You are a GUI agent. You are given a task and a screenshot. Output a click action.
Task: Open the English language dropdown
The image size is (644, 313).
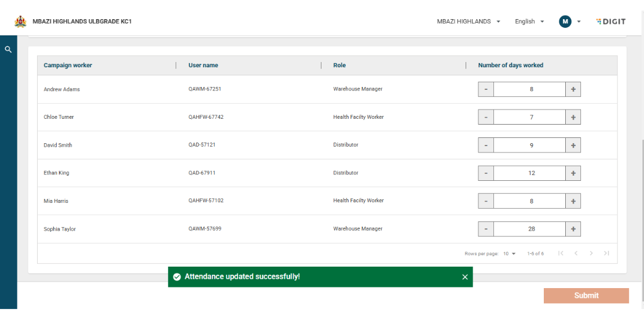[529, 21]
